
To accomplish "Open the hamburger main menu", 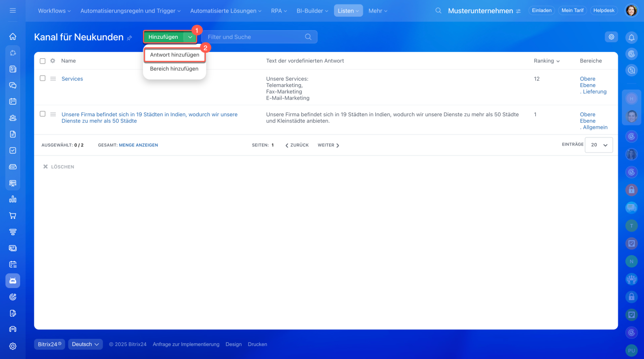I will coord(13,11).
